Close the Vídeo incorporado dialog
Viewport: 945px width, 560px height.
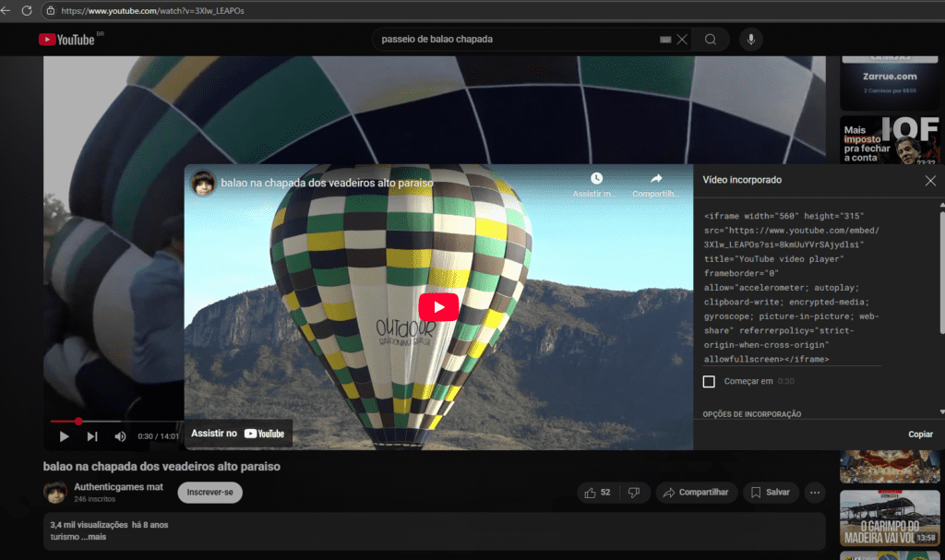930,180
